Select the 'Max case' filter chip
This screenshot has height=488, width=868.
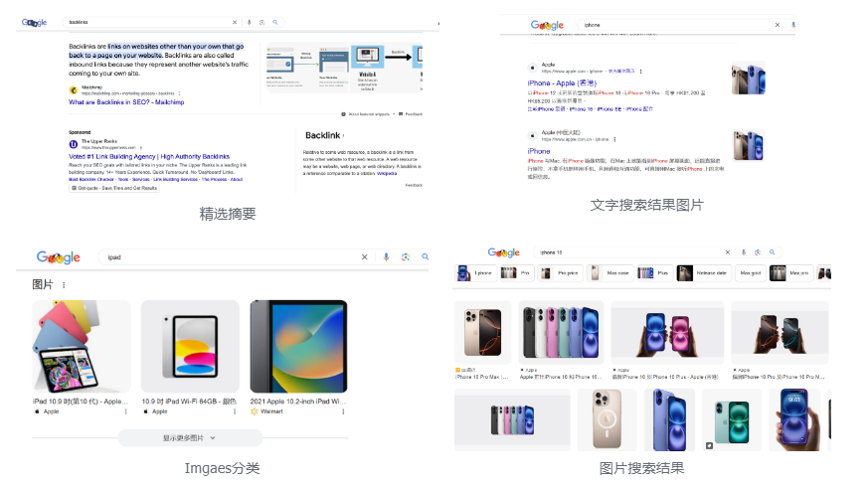(610, 272)
